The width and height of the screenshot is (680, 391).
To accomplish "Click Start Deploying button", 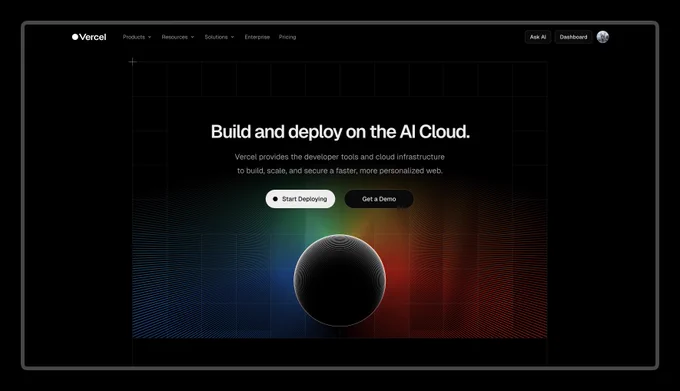I will [300, 199].
